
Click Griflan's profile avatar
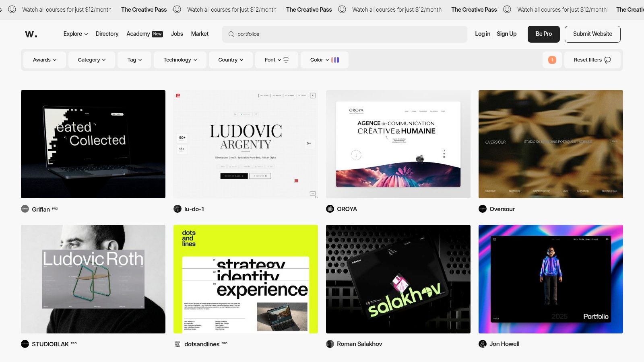(x=25, y=209)
